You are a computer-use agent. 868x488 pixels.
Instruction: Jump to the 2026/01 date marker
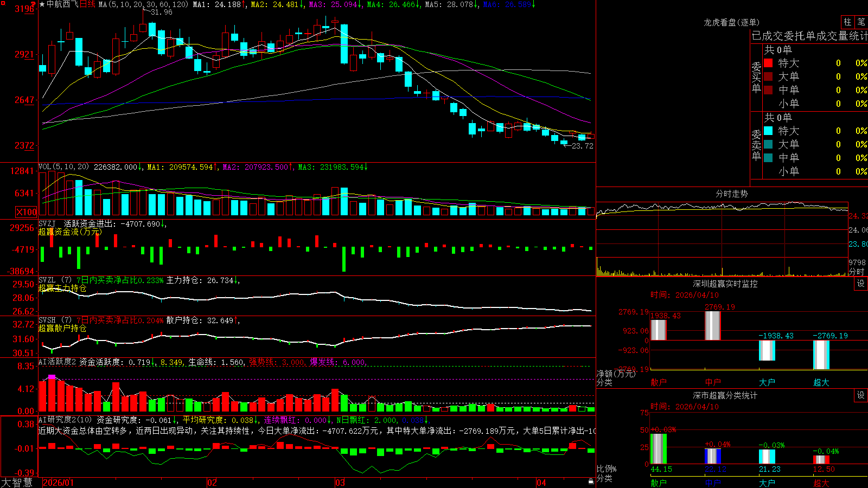coord(59,483)
